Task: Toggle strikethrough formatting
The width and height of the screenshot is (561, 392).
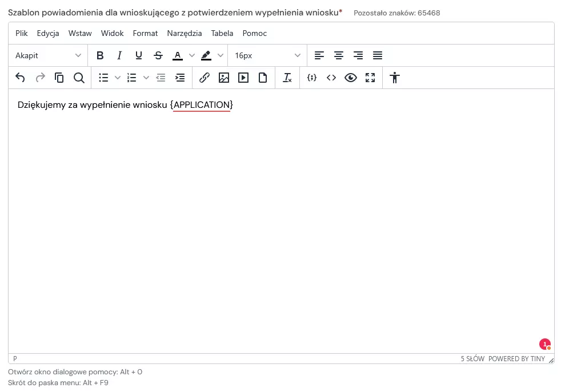Action: 158,55
